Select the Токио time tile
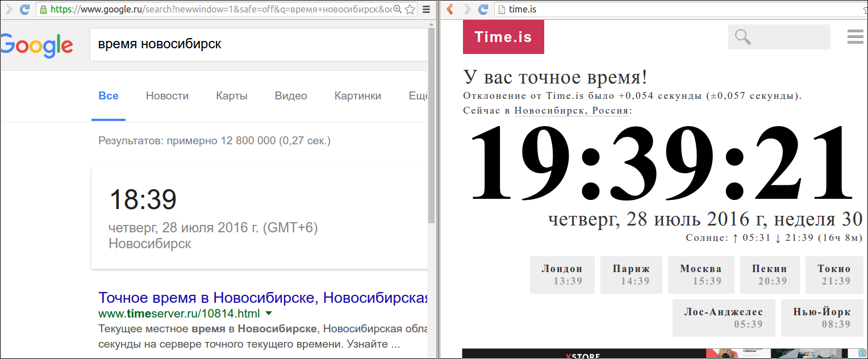The width and height of the screenshot is (868, 359). click(834, 274)
